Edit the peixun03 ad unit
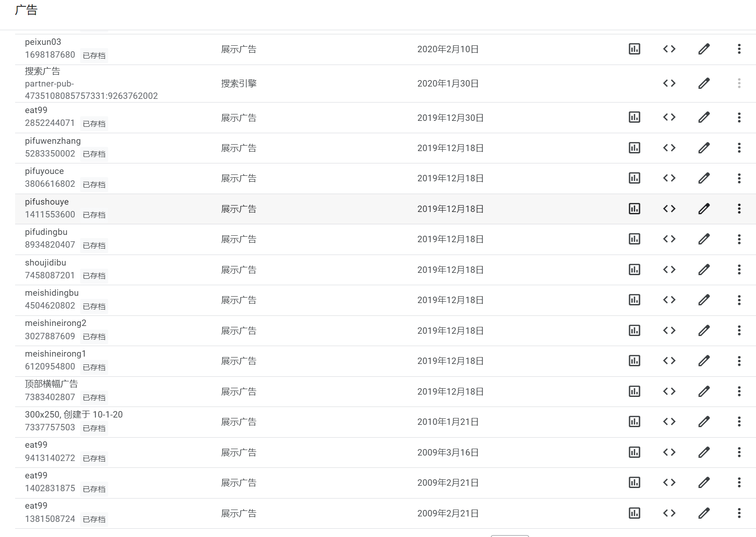 click(x=704, y=49)
